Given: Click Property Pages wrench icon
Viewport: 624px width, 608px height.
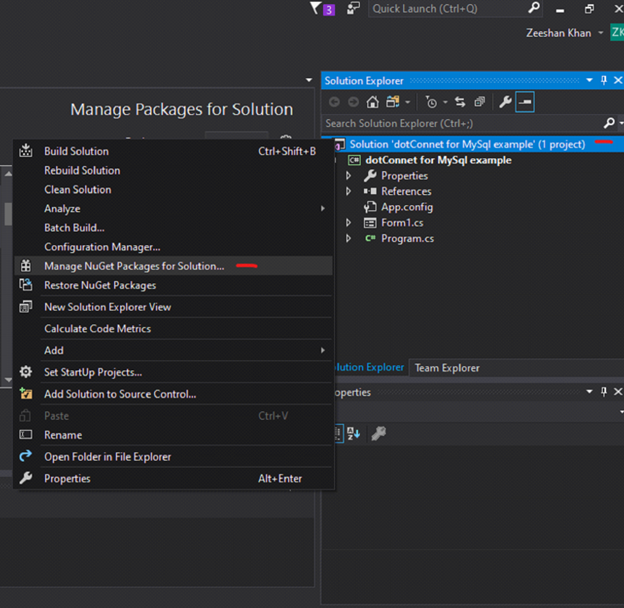Looking at the screenshot, I should (378, 433).
